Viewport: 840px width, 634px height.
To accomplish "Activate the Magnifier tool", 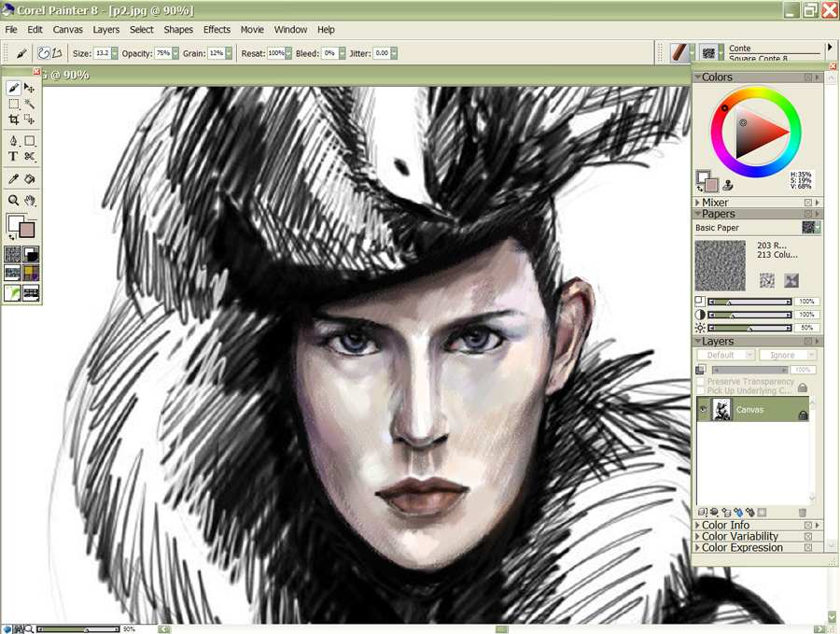I will point(13,201).
